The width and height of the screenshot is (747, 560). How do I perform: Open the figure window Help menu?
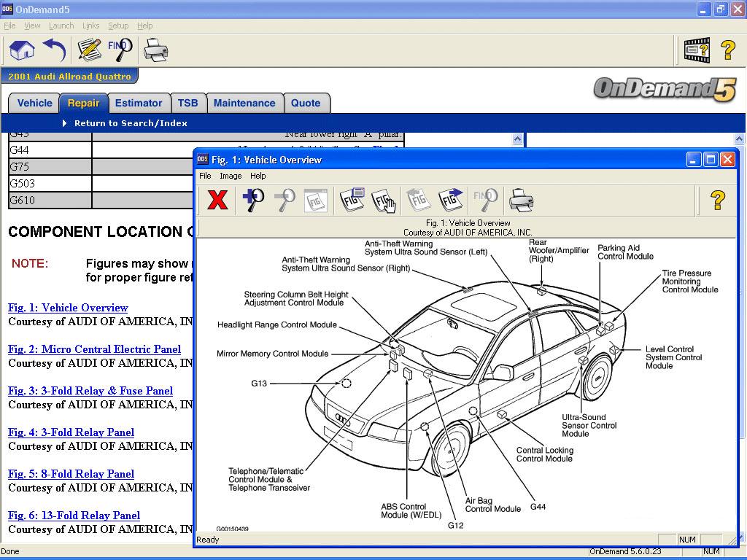pyautogui.click(x=258, y=176)
